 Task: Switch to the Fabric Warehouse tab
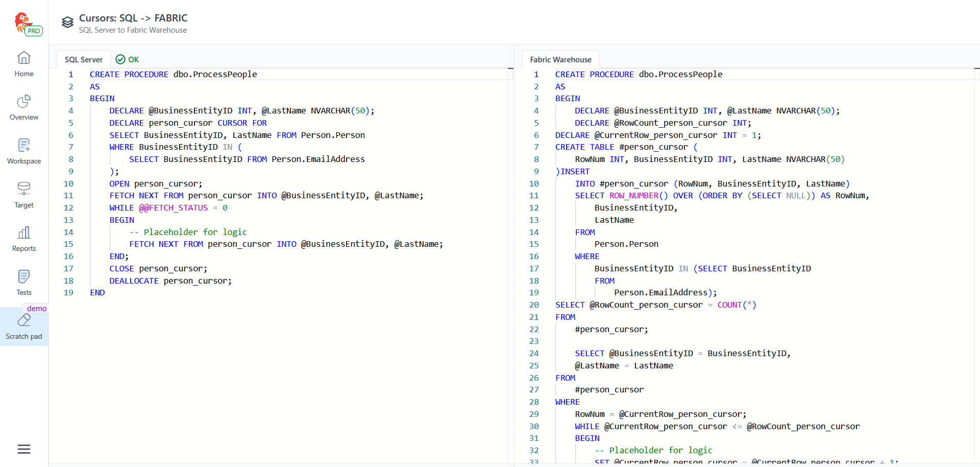(x=560, y=60)
